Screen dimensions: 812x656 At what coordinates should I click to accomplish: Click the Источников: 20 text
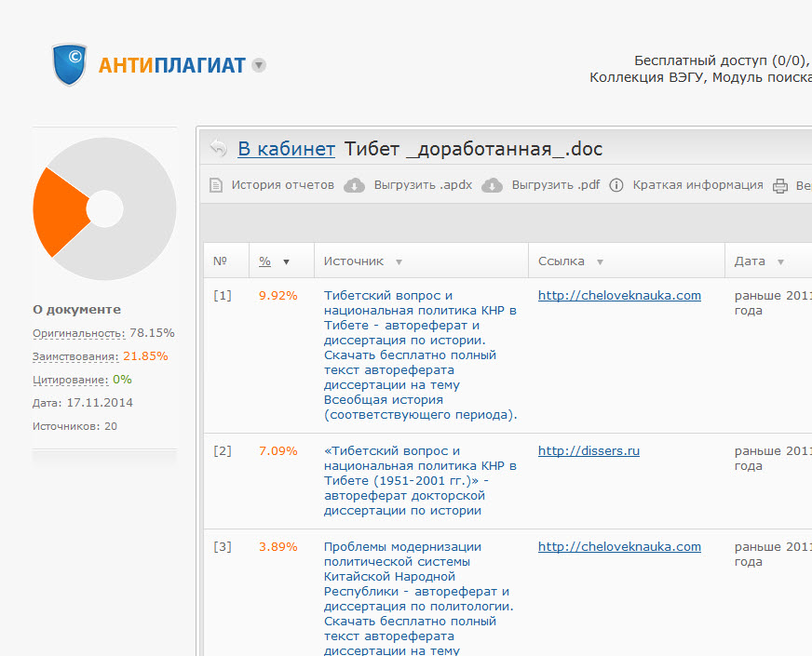pyautogui.click(x=75, y=426)
